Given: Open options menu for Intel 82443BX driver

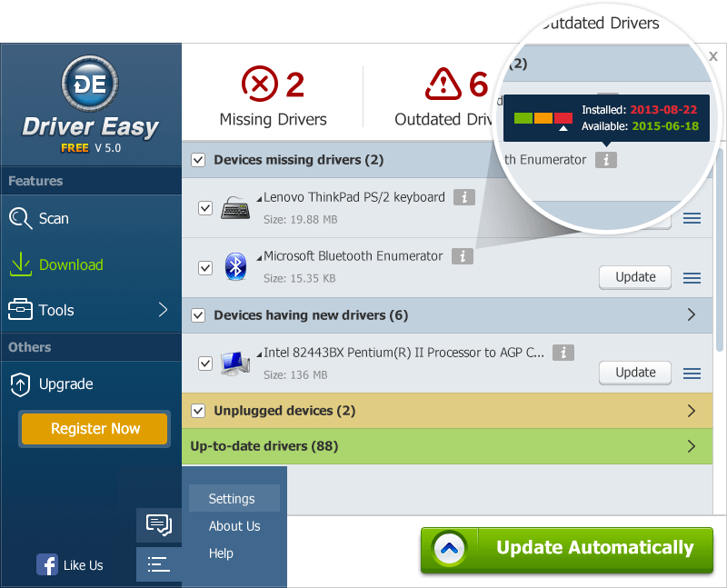Looking at the screenshot, I should point(692,373).
